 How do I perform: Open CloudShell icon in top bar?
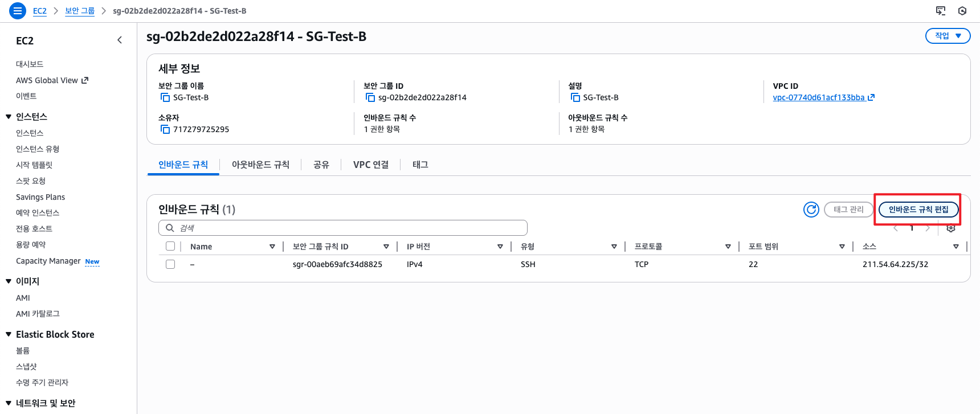point(941,11)
